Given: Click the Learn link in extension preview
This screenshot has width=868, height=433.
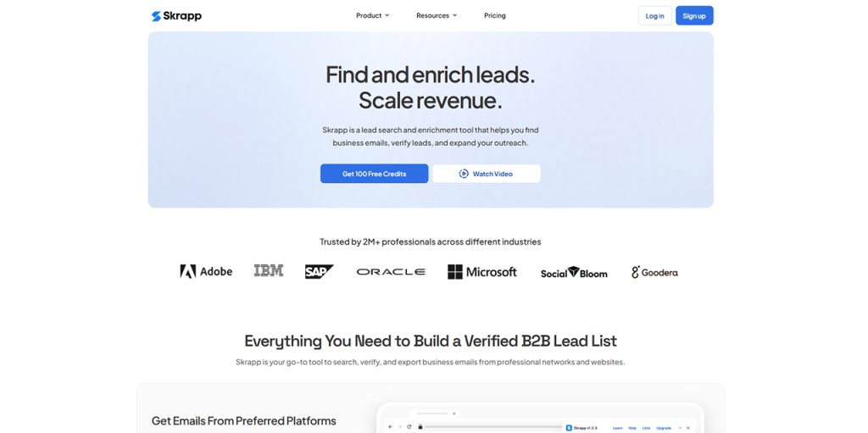Looking at the screenshot, I should 618,428.
